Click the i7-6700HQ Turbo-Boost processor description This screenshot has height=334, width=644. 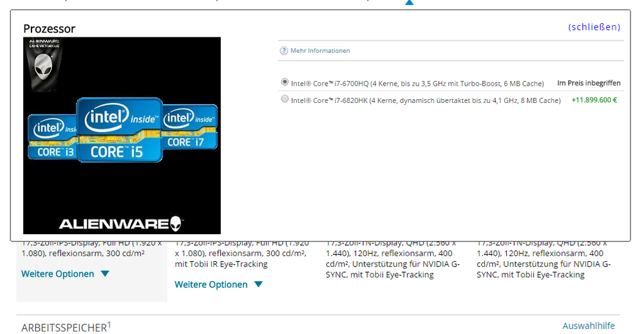pyautogui.click(x=417, y=83)
